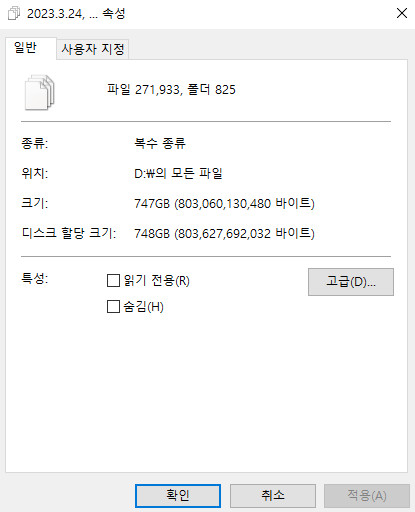Click the small files icon in title bar
Image resolution: width=415 pixels, height=512 pixels.
[x=13, y=13]
